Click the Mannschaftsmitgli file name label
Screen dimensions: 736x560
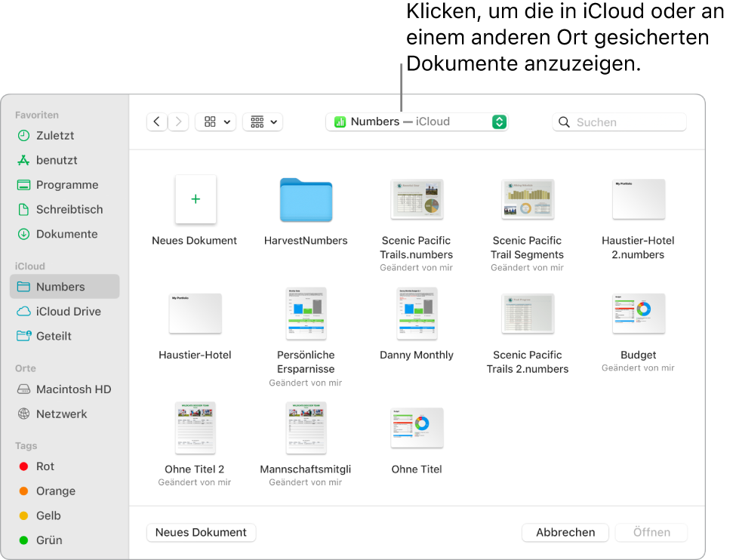tap(306, 469)
